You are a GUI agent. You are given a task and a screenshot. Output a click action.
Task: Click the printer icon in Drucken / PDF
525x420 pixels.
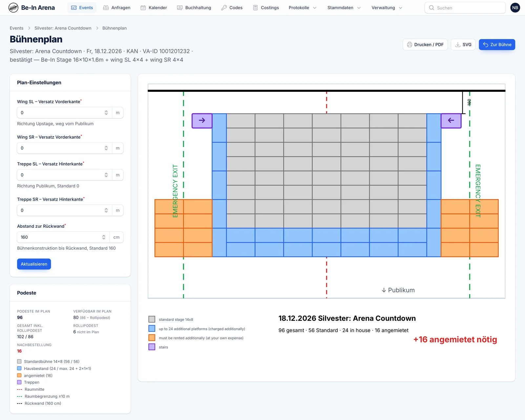coord(409,45)
